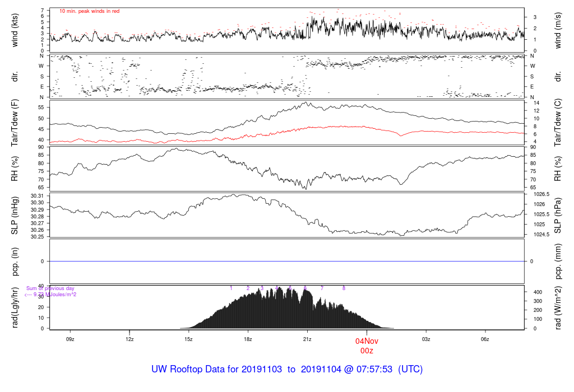Click the '10 min. peak winds in red' note

click(89, 11)
